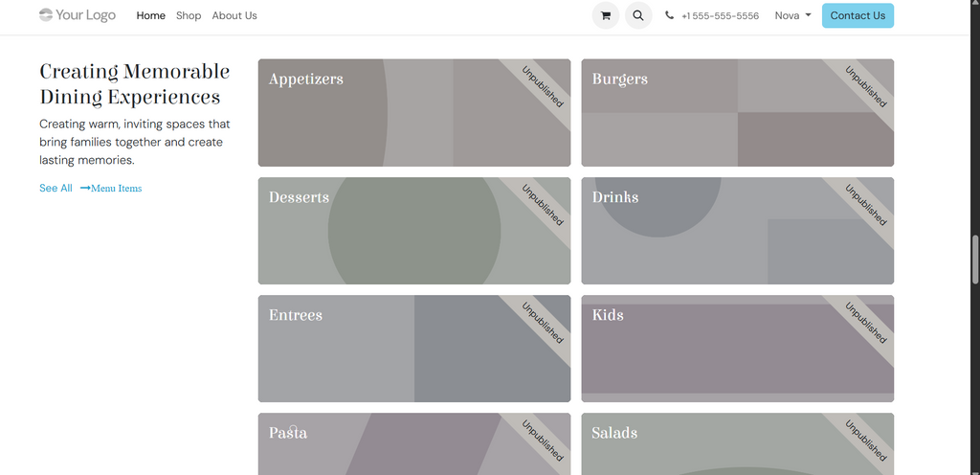Viewport: 980px width, 475px height.
Task: Click the heading Creating Memorable Dining Experiences
Action: pos(134,84)
